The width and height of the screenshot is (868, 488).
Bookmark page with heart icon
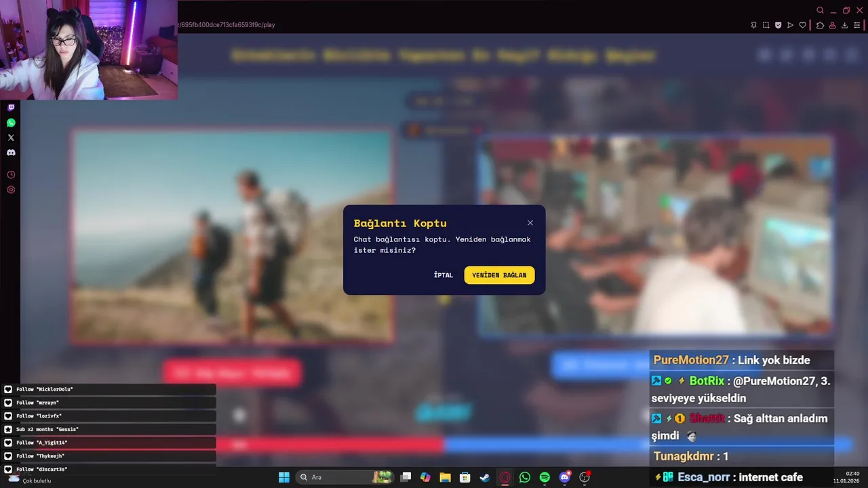pos(802,25)
